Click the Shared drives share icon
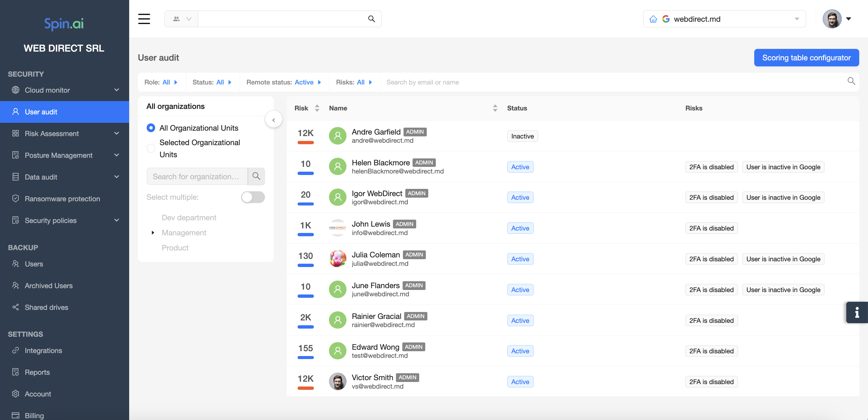The height and width of the screenshot is (420, 868). click(x=15, y=307)
